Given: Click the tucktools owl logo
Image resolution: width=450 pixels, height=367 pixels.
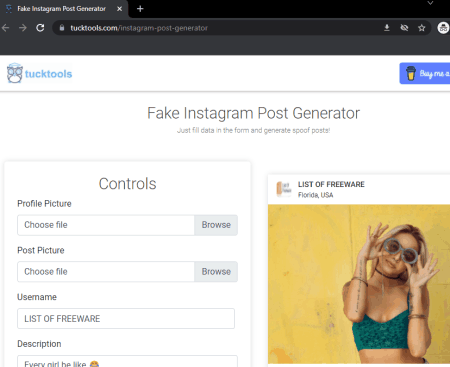Looking at the screenshot, I should (15, 73).
